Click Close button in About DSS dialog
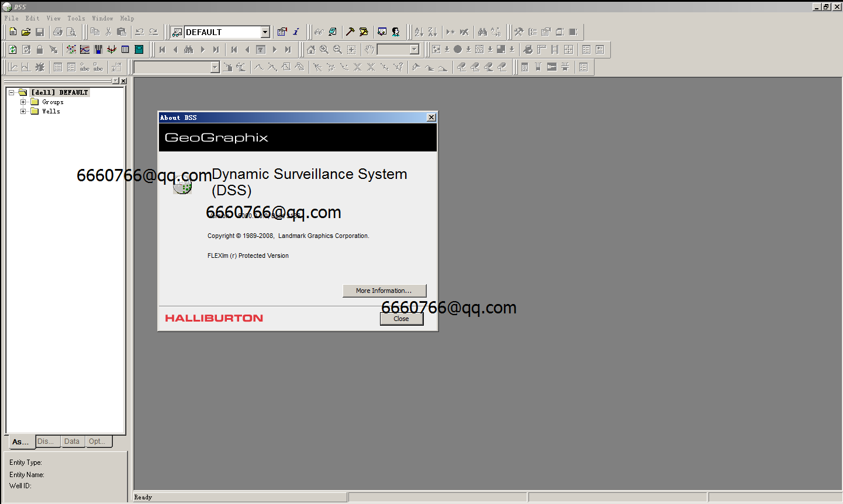The image size is (843, 504). point(402,319)
